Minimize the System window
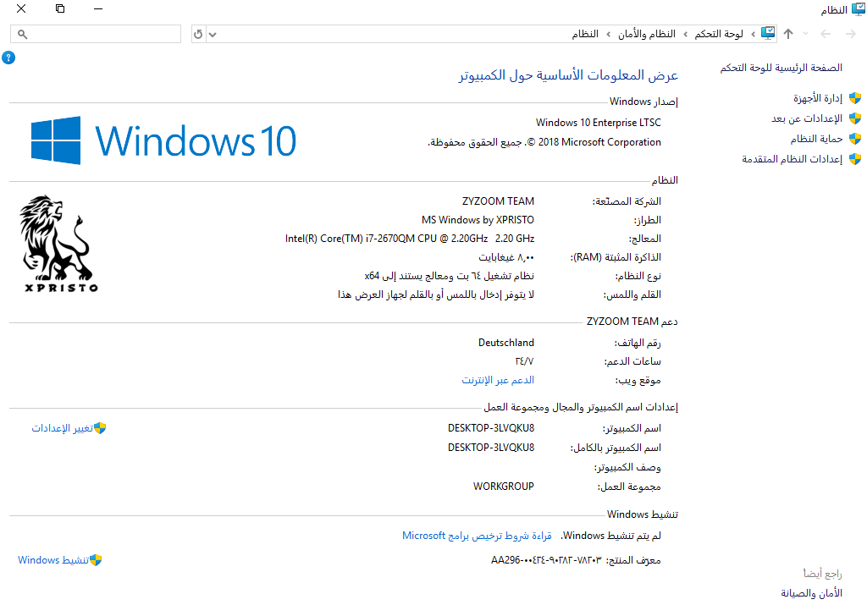The height and width of the screenshot is (616, 867). [98, 8]
